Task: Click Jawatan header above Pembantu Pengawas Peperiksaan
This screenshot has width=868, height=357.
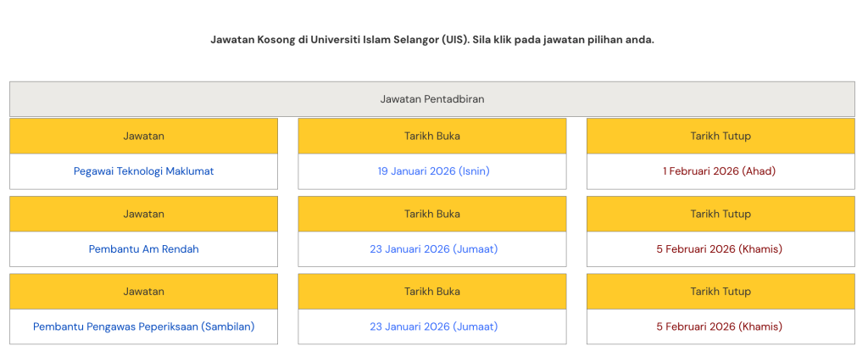Action: pyautogui.click(x=143, y=292)
